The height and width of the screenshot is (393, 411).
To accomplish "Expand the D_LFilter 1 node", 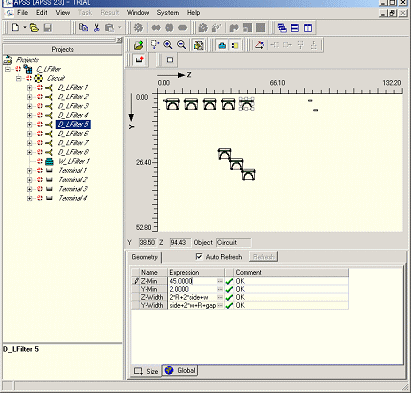I will [30, 88].
